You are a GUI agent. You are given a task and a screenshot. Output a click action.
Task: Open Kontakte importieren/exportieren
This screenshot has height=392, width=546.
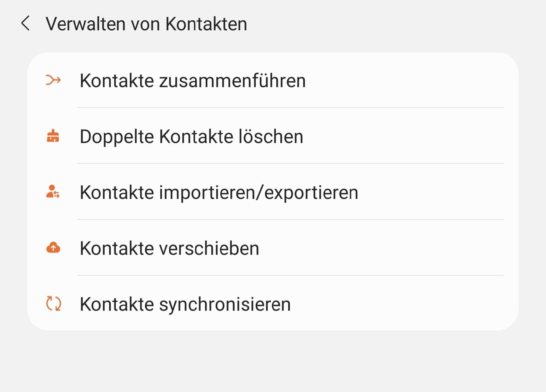(219, 192)
